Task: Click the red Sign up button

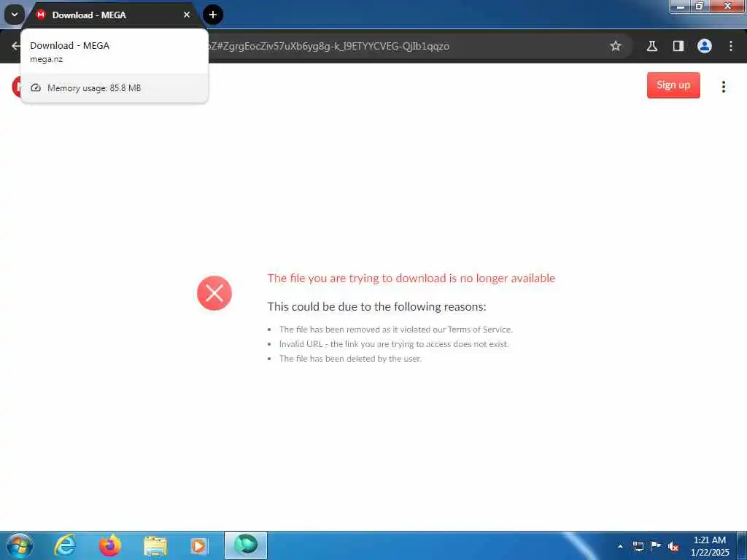Action: point(673,85)
